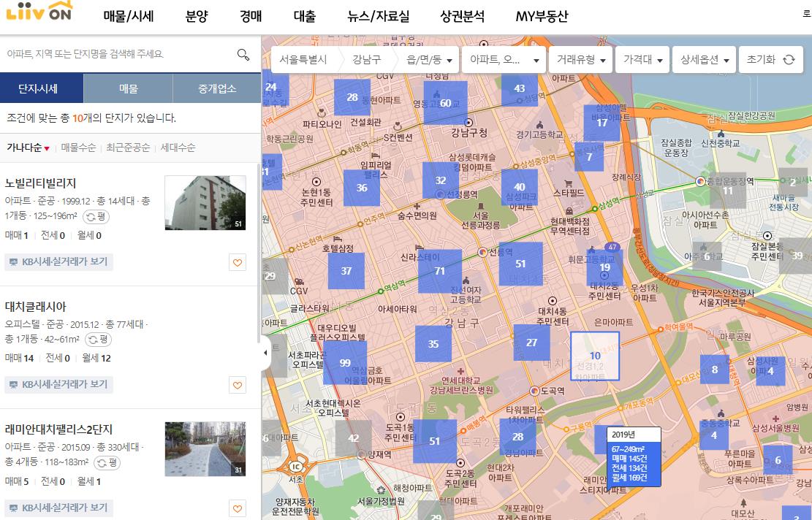Toggle 평 unit for 래미안대치팰리스2단지
This screenshot has width=812, height=520.
pos(107,462)
